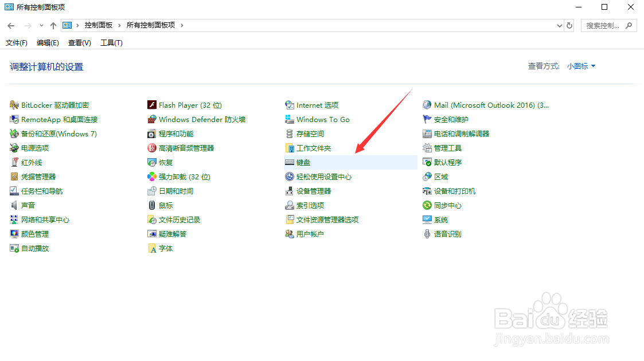The image size is (644, 361).
Task: Open the Mail (Microsoft Outlook 2016) icon
Action: (x=427, y=105)
